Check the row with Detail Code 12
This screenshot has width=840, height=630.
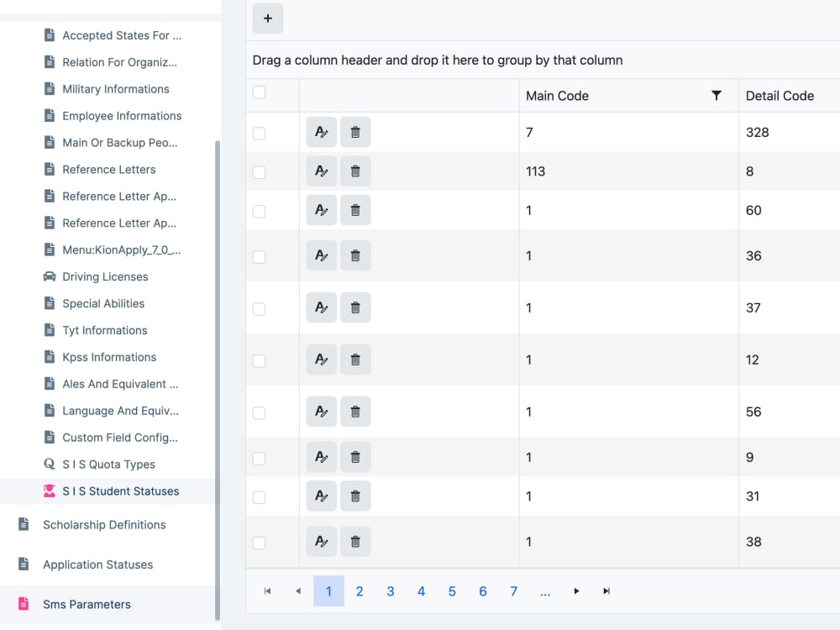tap(260, 361)
